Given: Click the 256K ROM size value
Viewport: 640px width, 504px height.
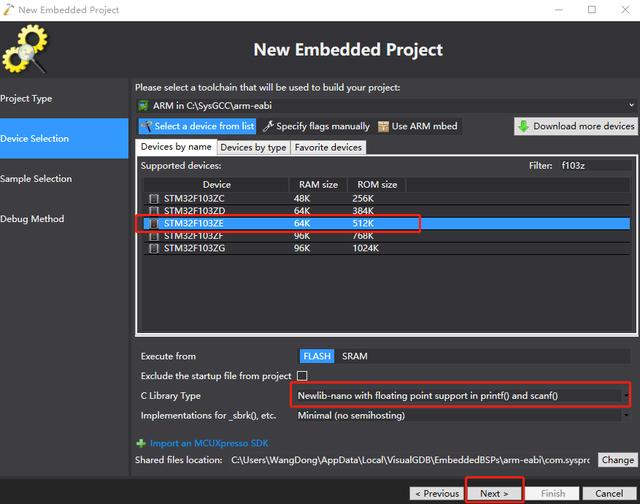Looking at the screenshot, I should (x=363, y=199).
